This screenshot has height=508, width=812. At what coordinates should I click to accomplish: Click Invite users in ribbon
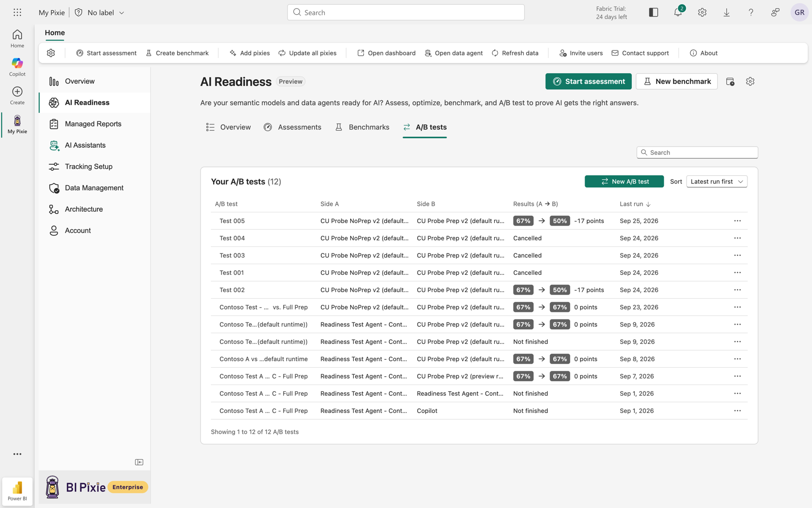(581, 53)
